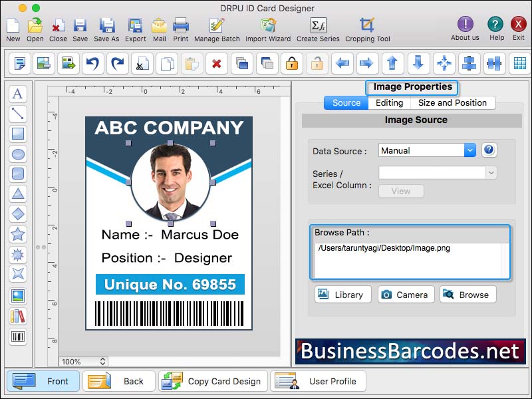Open the image Library
Image resolution: width=532 pixels, height=399 pixels.
[342, 295]
